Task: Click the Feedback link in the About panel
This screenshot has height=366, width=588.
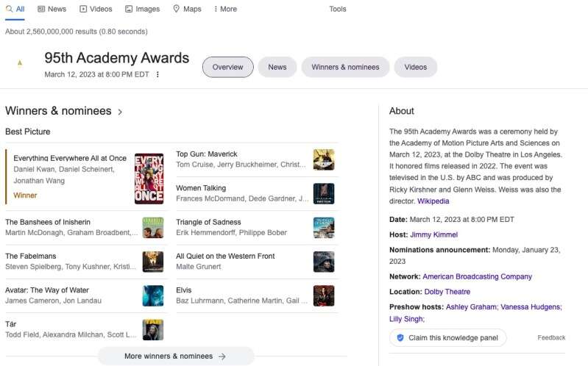Action: tap(551, 337)
